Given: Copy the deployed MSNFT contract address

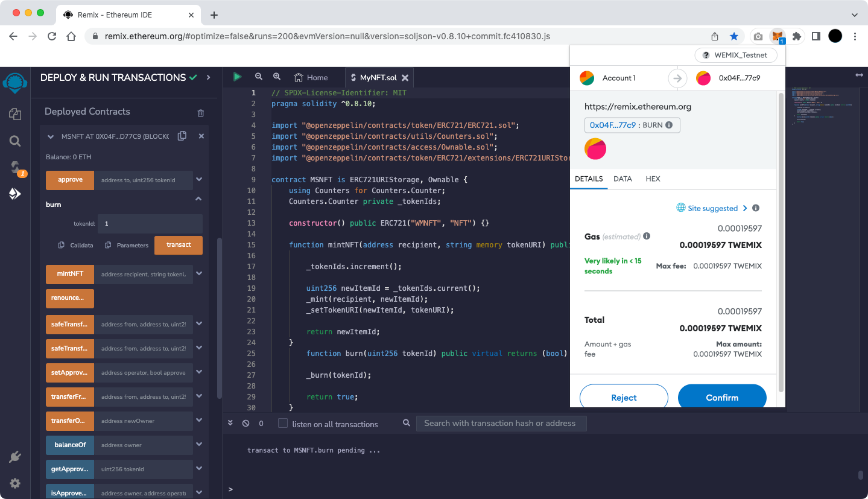Looking at the screenshot, I should [182, 136].
